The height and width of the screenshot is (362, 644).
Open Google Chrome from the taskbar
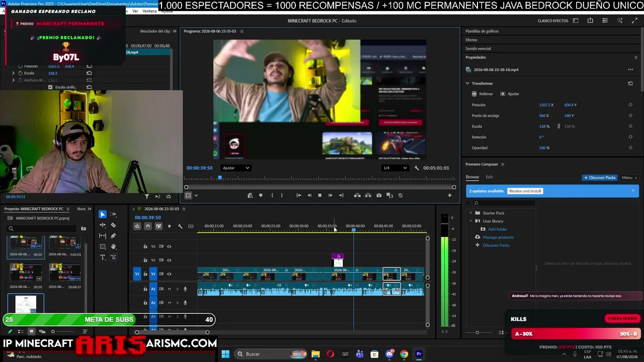coord(404,354)
